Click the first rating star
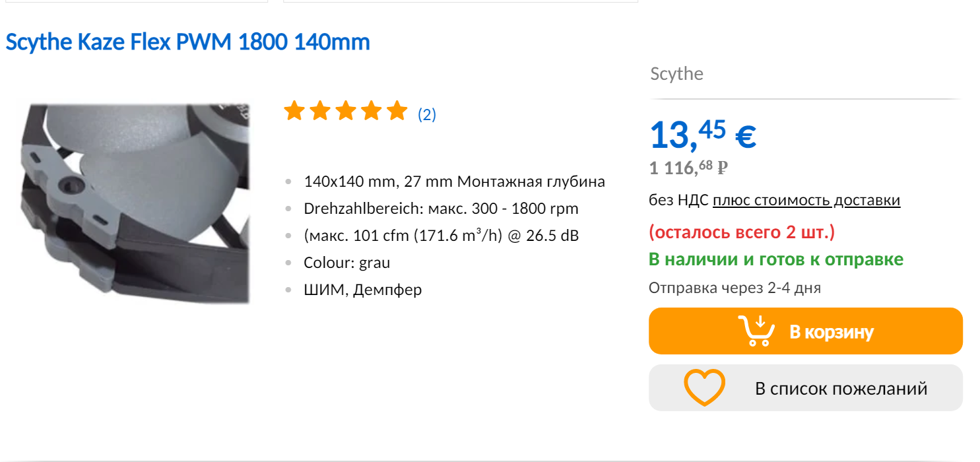The width and height of the screenshot is (980, 462). [294, 111]
